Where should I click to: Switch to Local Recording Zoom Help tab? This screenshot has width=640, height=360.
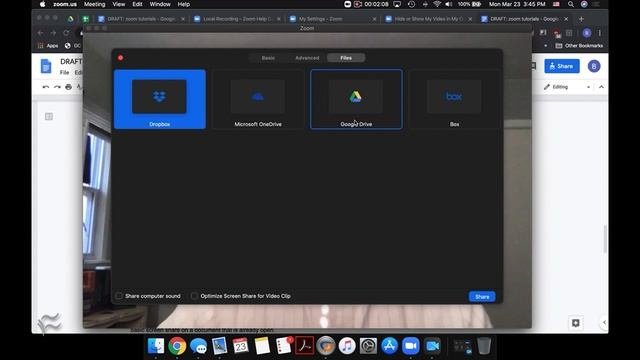pos(238,19)
